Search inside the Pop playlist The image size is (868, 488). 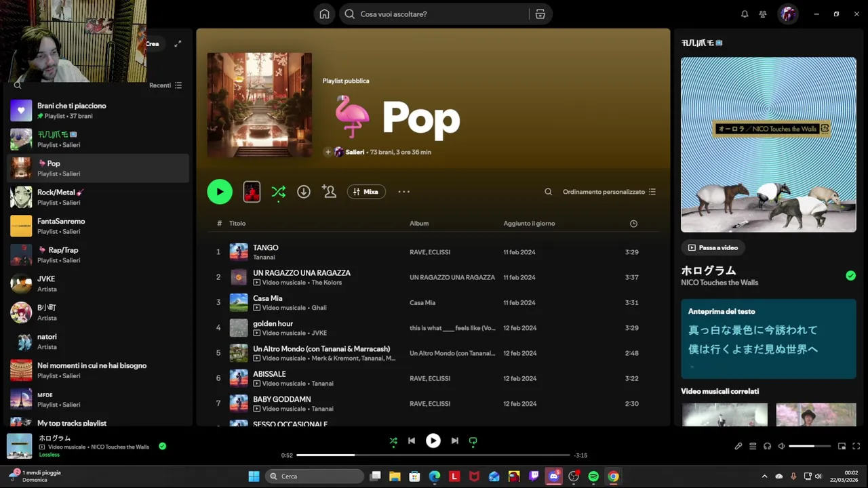click(548, 192)
